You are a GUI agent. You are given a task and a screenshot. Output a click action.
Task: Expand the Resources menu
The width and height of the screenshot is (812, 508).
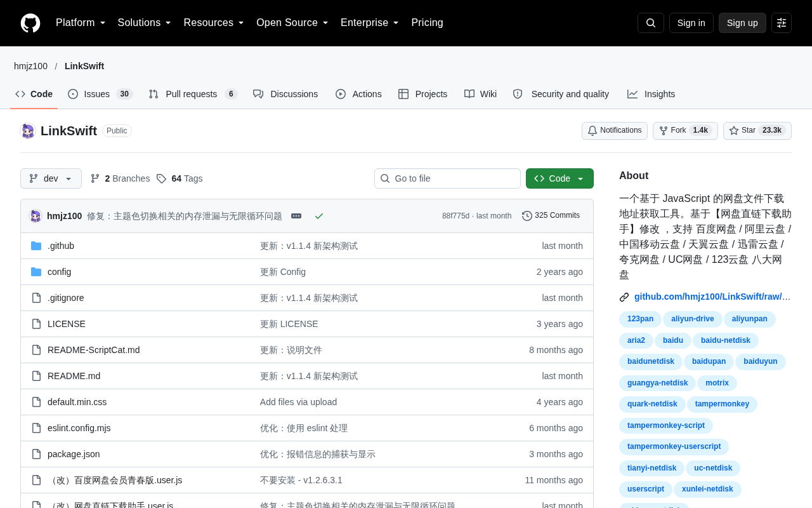click(x=214, y=23)
